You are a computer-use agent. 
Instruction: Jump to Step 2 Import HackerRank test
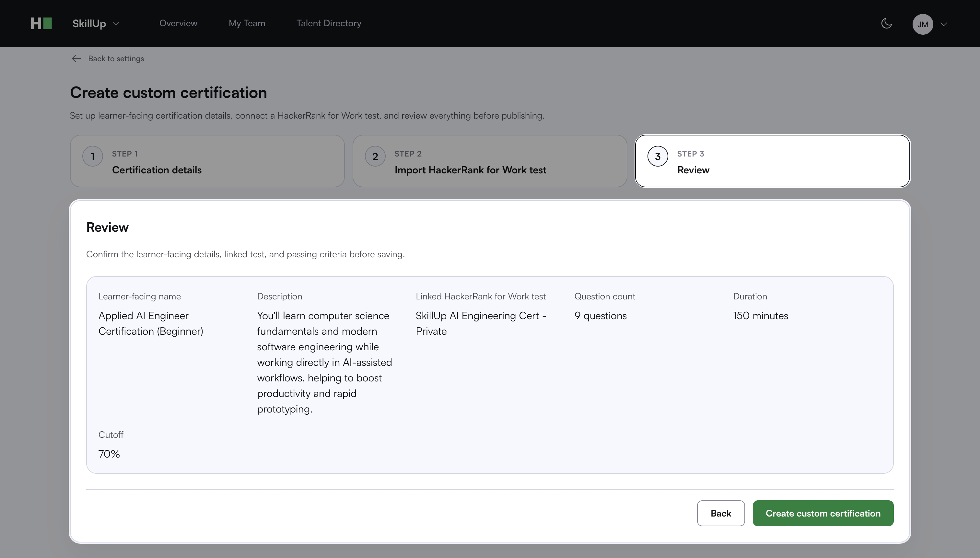(x=489, y=161)
